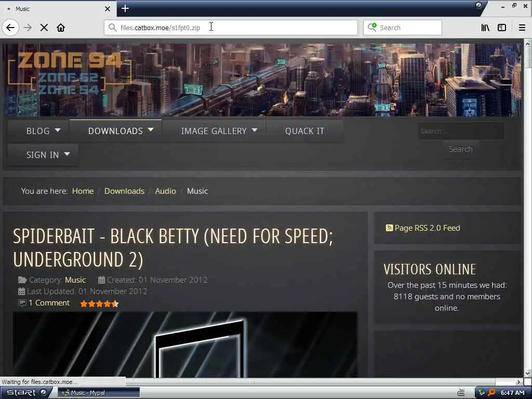Click the orange search tray icon
Screen dimensions: 532x399
click(491, 393)
